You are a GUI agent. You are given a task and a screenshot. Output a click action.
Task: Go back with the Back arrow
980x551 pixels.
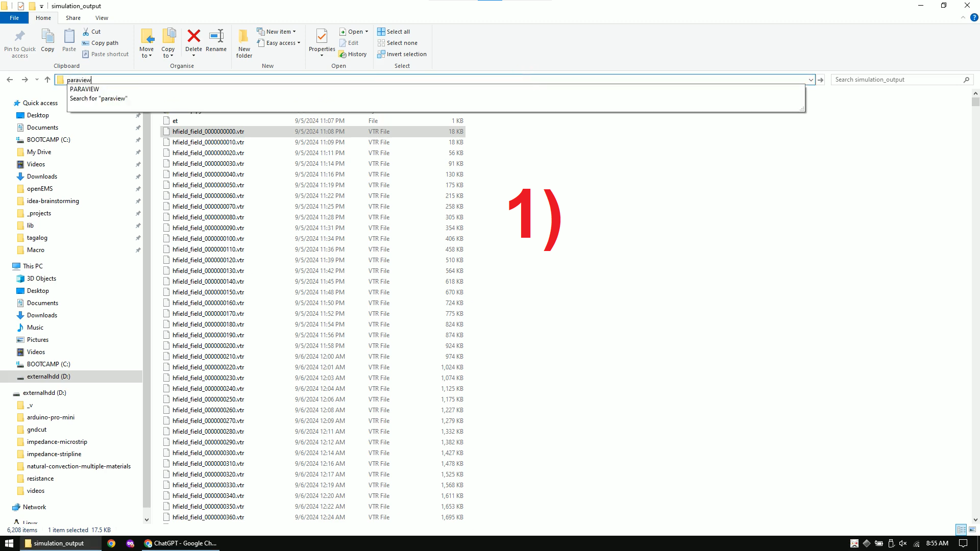click(x=10, y=80)
